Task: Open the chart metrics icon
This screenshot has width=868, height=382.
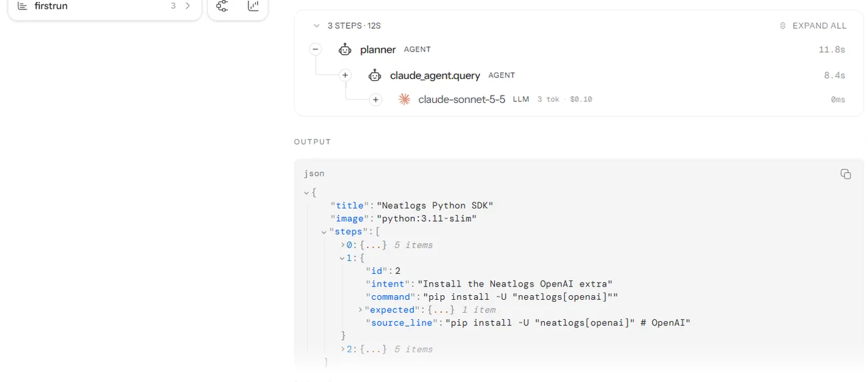Action: 253,6
